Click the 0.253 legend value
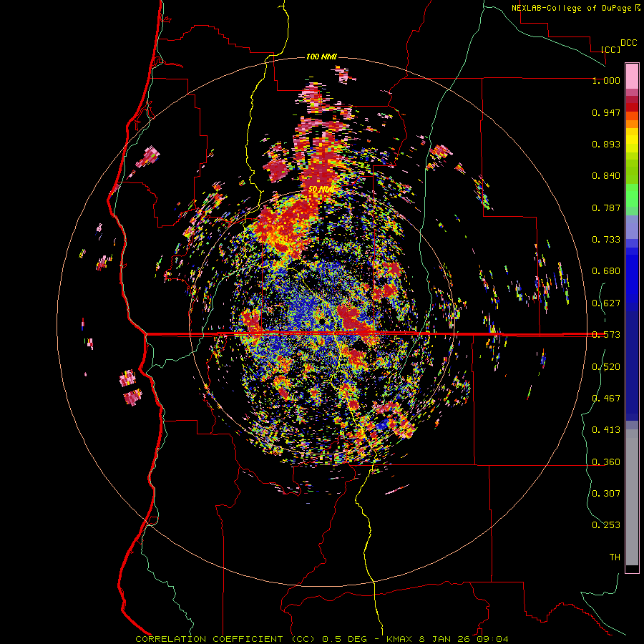This screenshot has height=644, width=644. tap(606, 525)
